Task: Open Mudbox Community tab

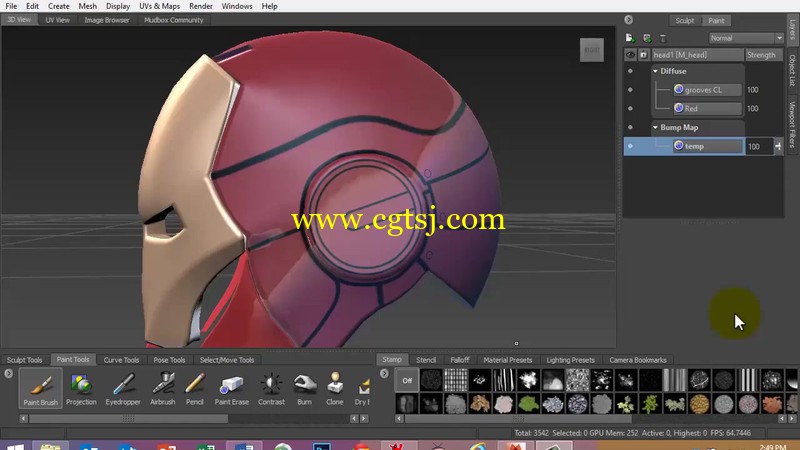Action: tap(173, 20)
